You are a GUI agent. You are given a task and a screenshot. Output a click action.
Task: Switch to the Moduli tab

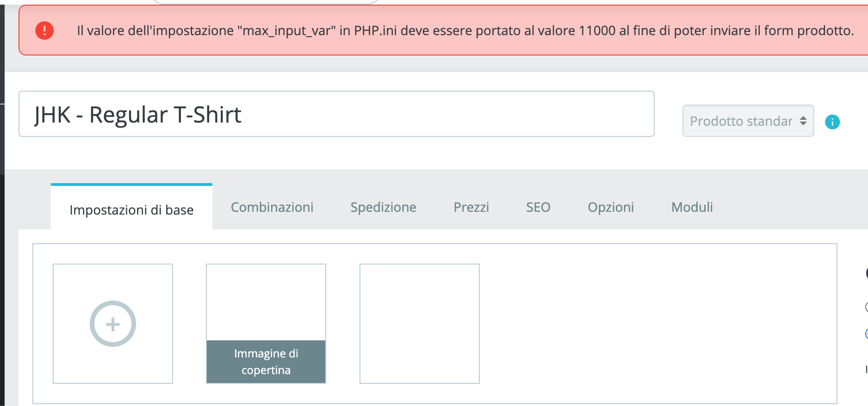692,207
